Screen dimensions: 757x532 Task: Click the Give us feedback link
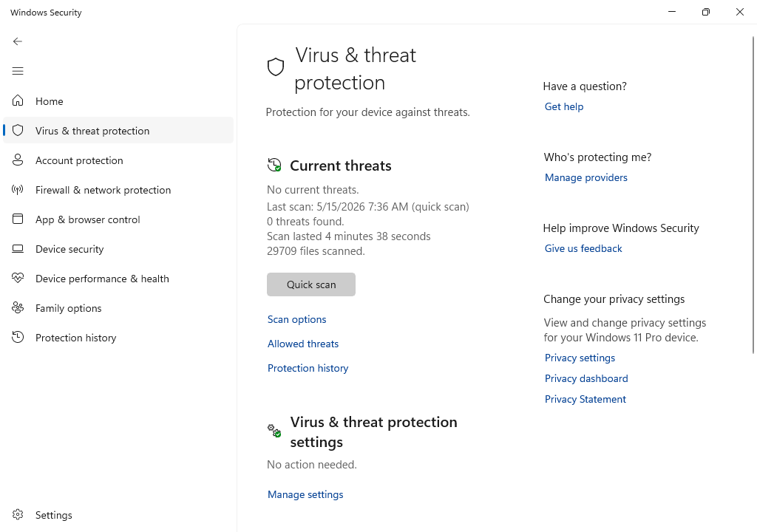coord(583,248)
